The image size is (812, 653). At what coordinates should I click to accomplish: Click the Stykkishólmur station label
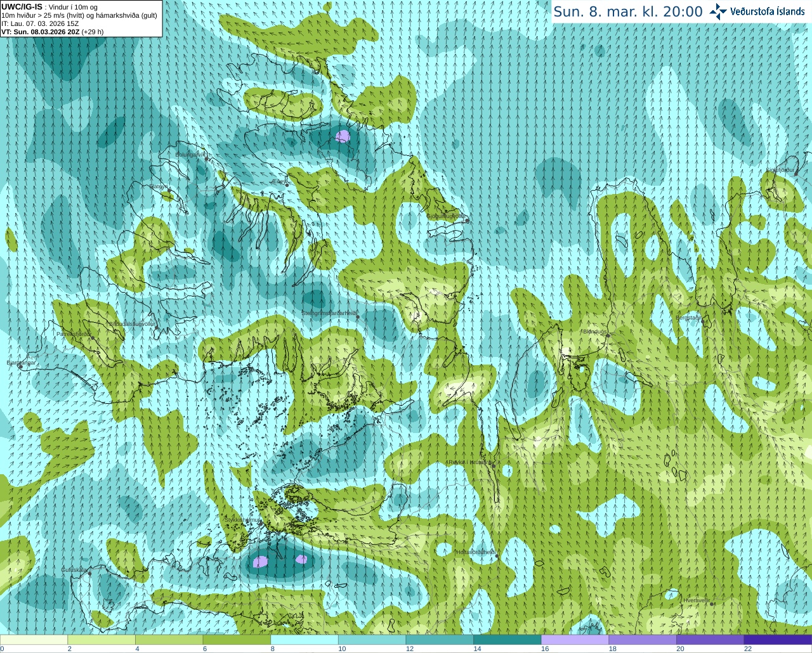pyautogui.click(x=242, y=520)
